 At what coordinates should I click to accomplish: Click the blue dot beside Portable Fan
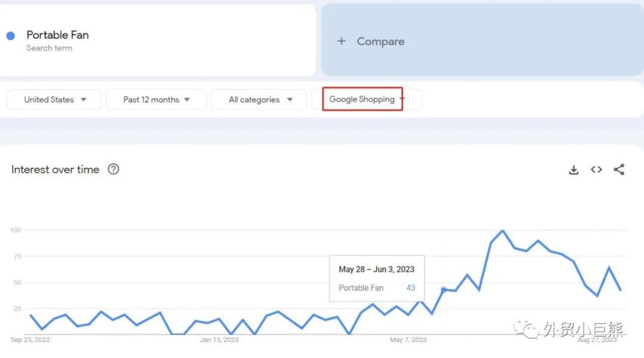click(11, 36)
